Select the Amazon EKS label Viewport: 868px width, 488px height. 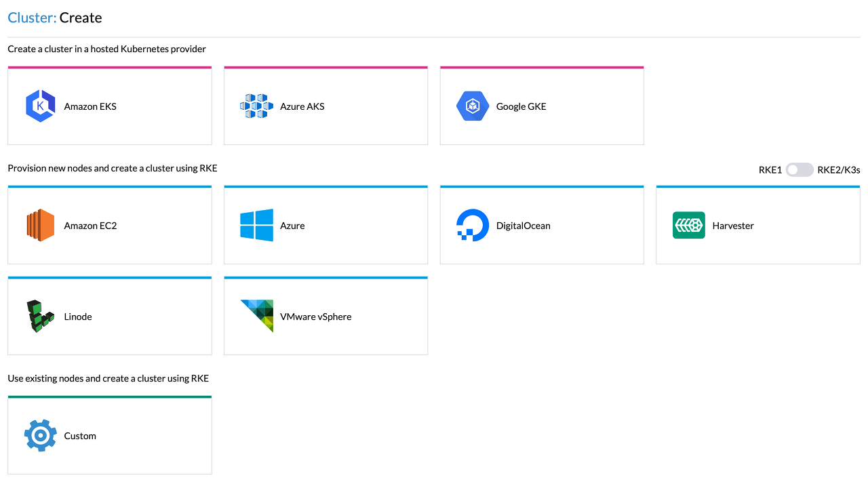pyautogui.click(x=90, y=106)
